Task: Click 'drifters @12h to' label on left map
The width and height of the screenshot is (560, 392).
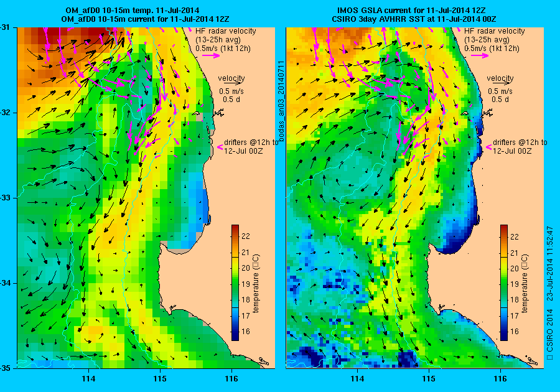Action: click(x=251, y=142)
